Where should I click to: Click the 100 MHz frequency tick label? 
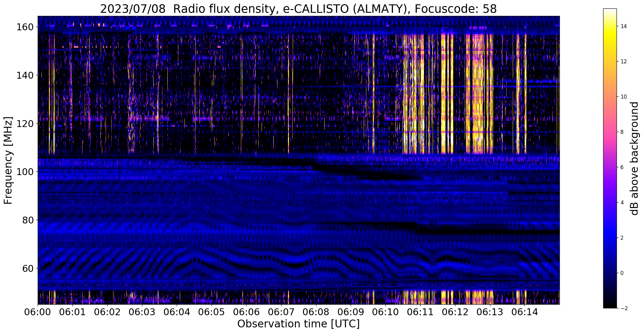click(x=25, y=172)
